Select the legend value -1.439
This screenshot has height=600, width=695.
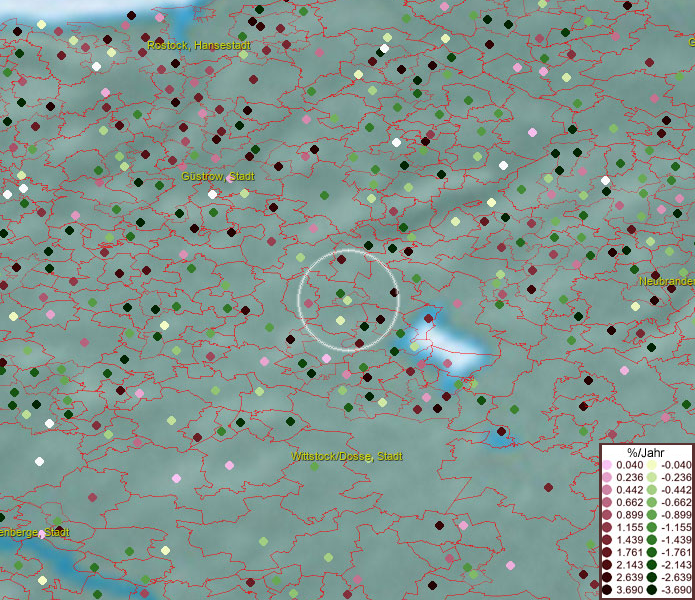pos(676,540)
